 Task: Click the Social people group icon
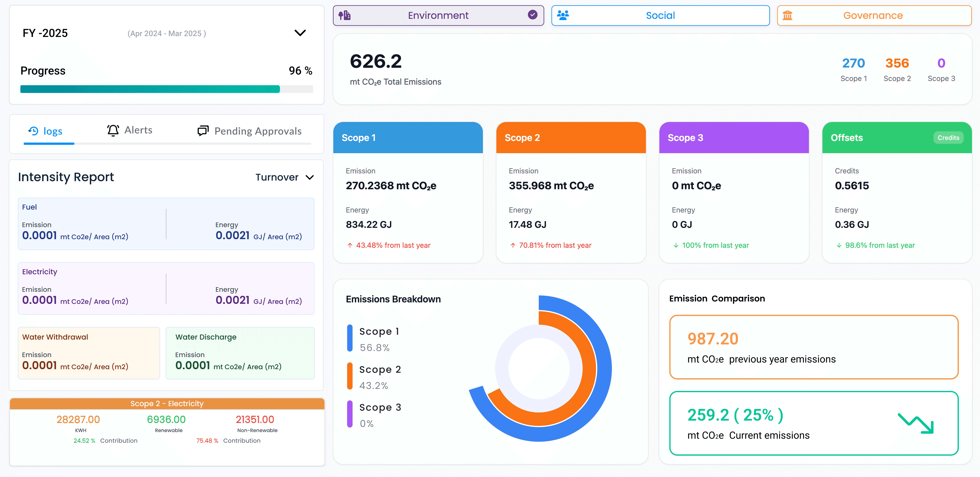click(x=563, y=15)
